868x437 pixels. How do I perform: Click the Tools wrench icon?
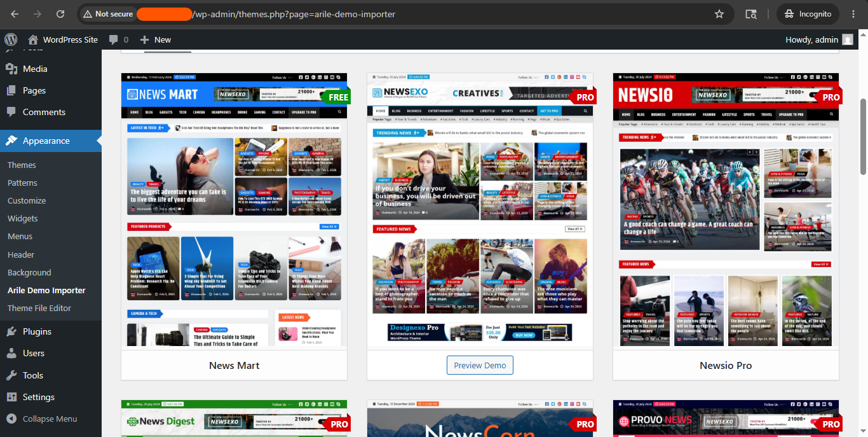(x=11, y=375)
